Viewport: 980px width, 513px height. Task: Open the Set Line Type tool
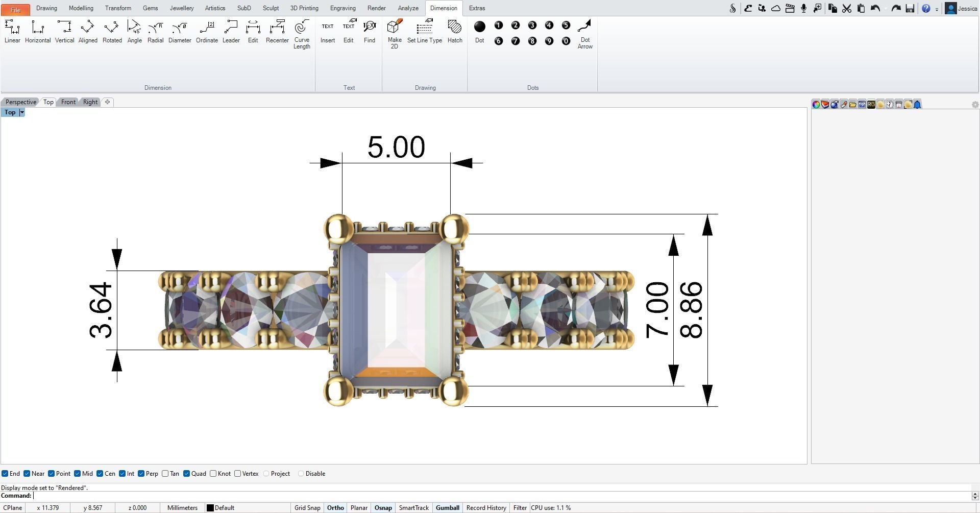425,32
